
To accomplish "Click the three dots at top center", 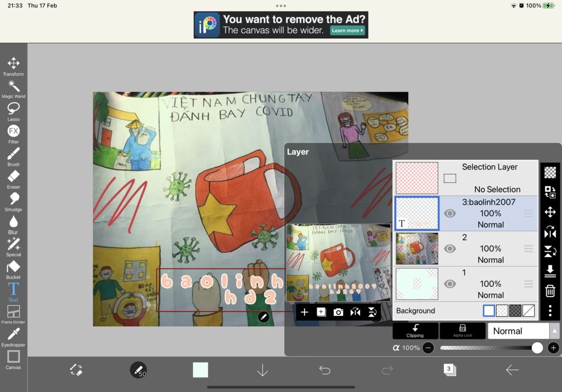I will 281,5.
